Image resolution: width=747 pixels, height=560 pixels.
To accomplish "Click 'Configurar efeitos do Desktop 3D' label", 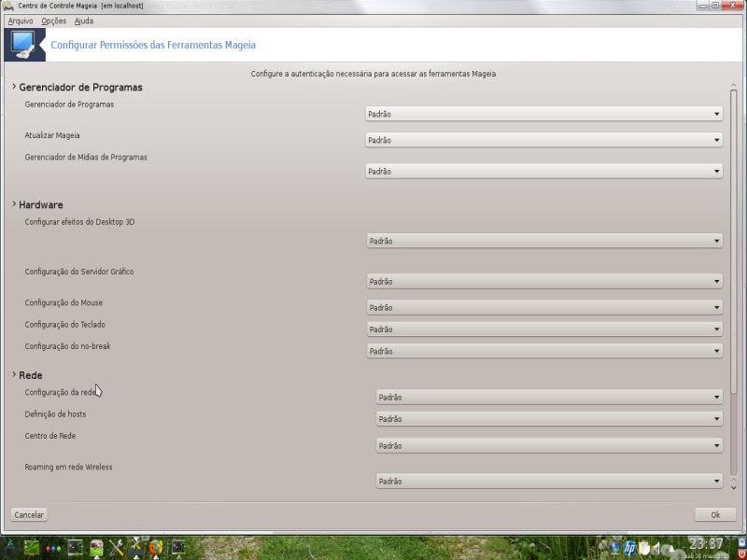I will click(79, 222).
